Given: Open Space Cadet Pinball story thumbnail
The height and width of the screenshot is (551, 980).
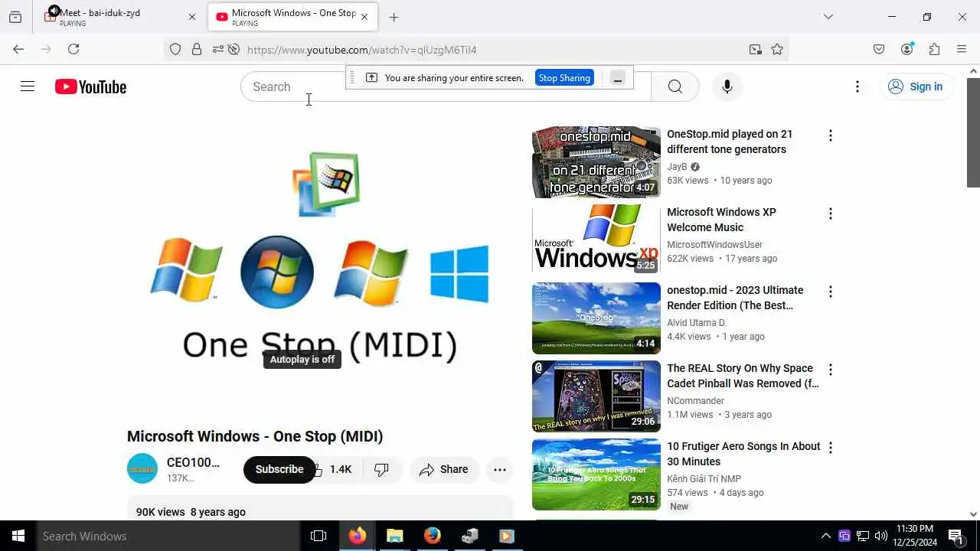Looking at the screenshot, I should (x=596, y=396).
